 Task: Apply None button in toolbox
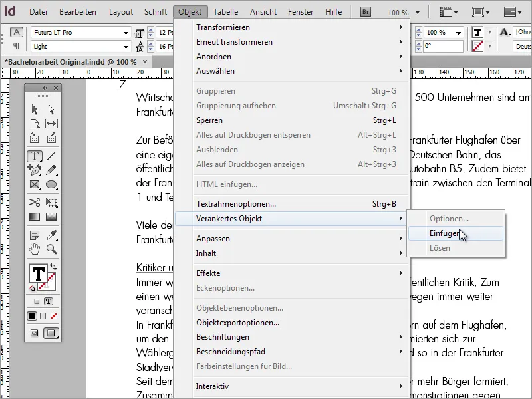pyautogui.click(x=54, y=316)
